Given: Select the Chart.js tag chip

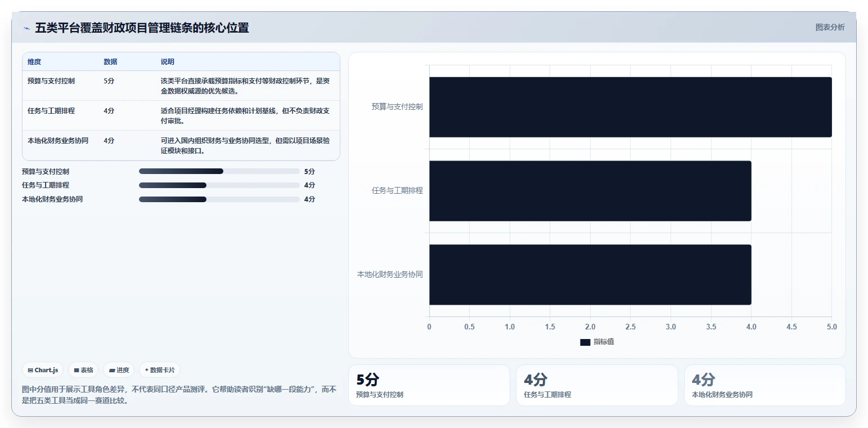Looking at the screenshot, I should pos(43,370).
